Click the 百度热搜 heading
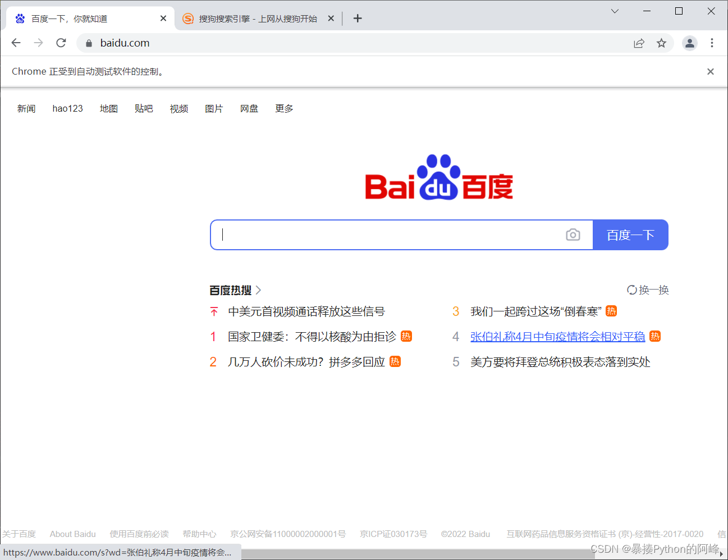 point(231,290)
